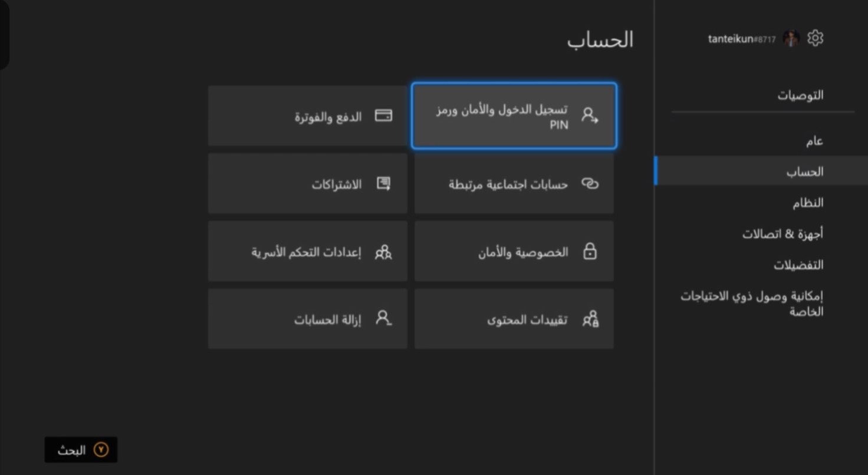Click the content restrictions icon
Screen dimensions: 868x475
[590, 319]
